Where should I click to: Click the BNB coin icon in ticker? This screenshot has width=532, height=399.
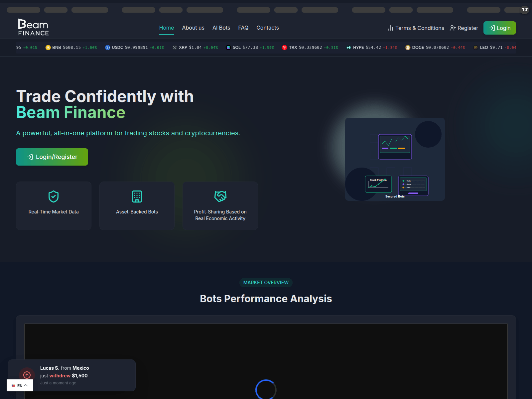[x=48, y=48]
